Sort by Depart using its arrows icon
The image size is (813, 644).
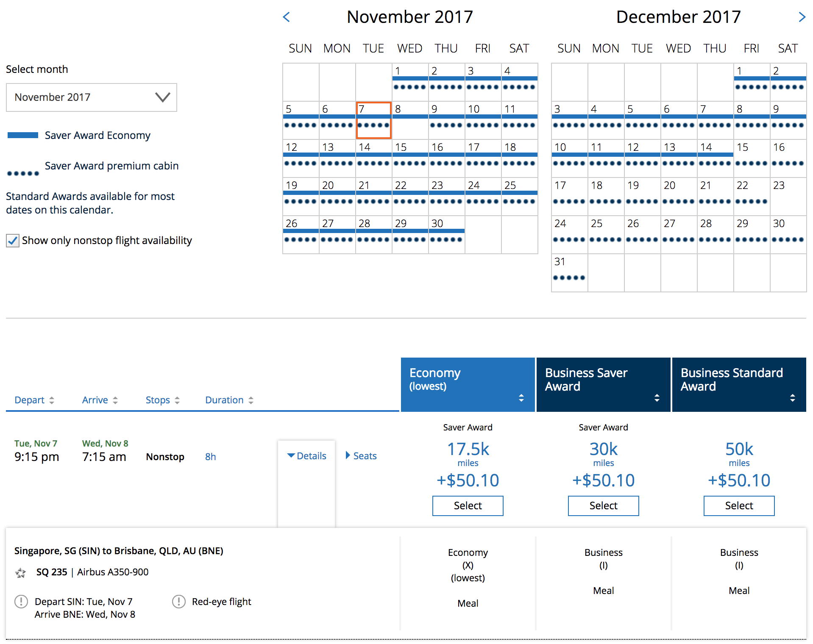[52, 400]
